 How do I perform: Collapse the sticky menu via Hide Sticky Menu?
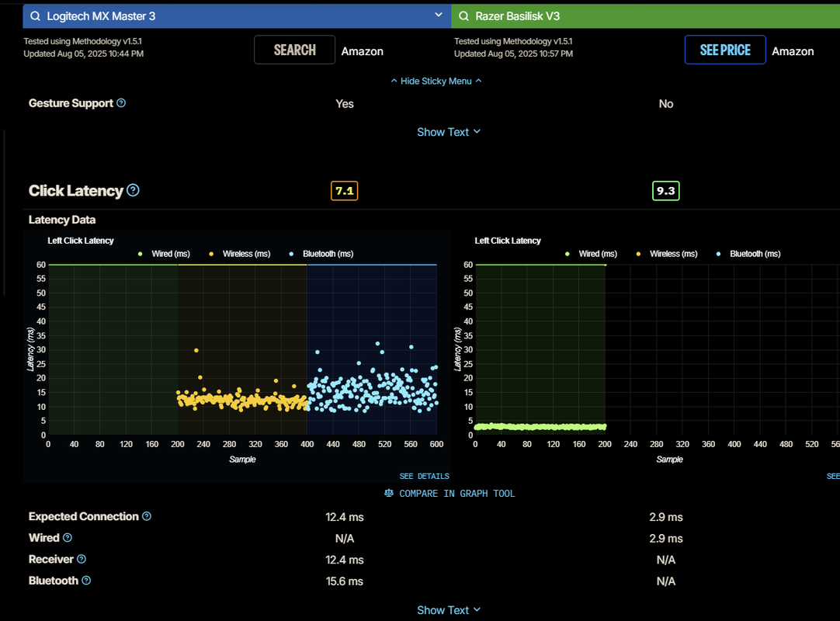[436, 81]
